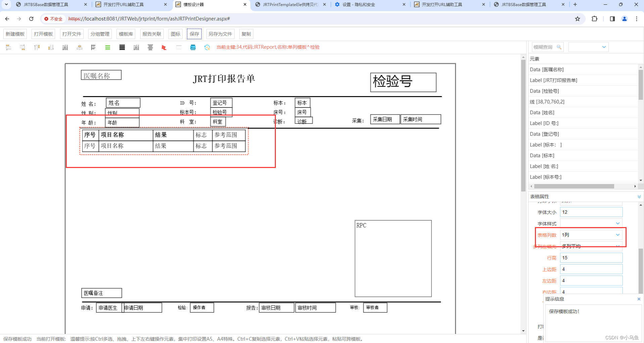644x343 pixels.
Task: Close the 模板设计器 tab
Action: tap(245, 5)
